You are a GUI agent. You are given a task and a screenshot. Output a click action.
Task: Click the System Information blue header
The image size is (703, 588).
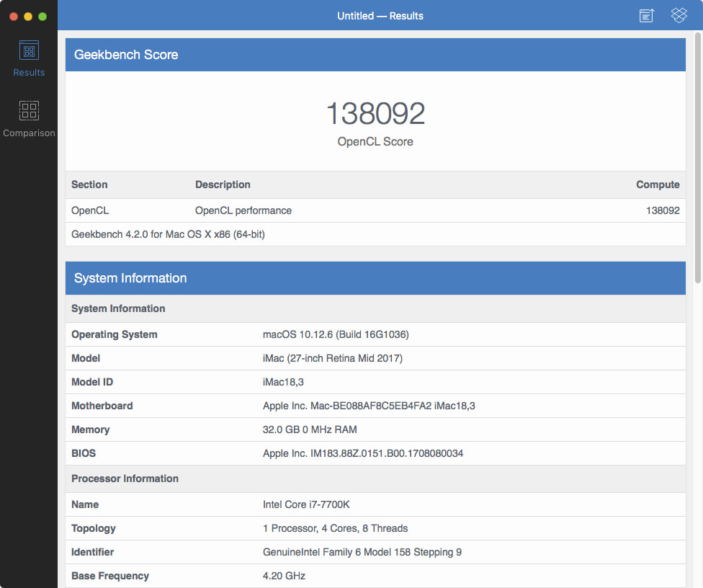(x=375, y=278)
